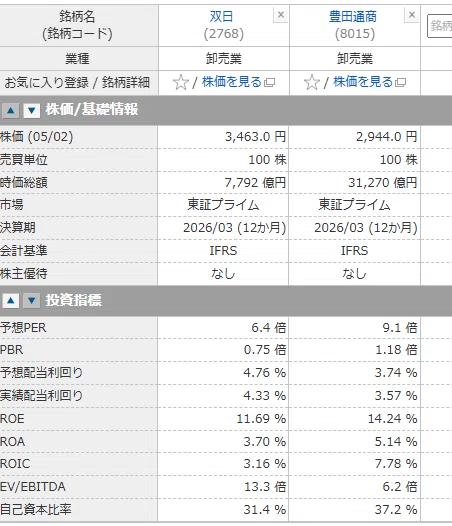Click 時価総額 value for 双日
452x526 pixels.
pos(255,183)
